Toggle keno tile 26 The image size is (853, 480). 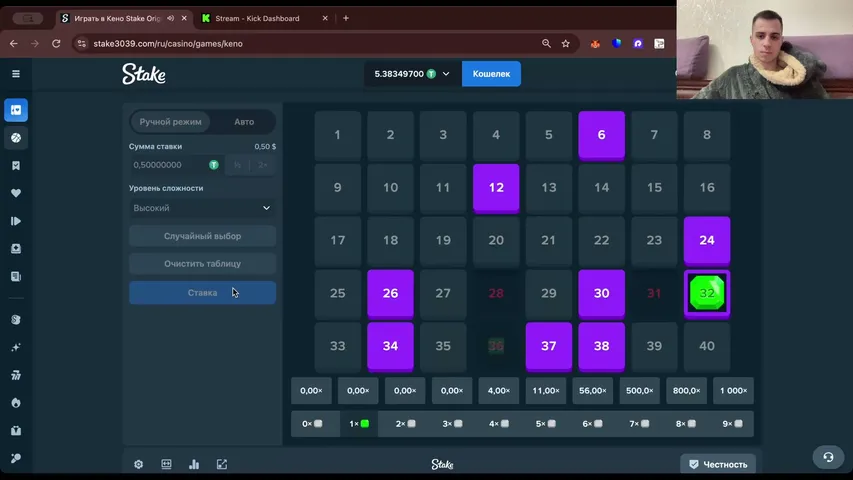[390, 293]
